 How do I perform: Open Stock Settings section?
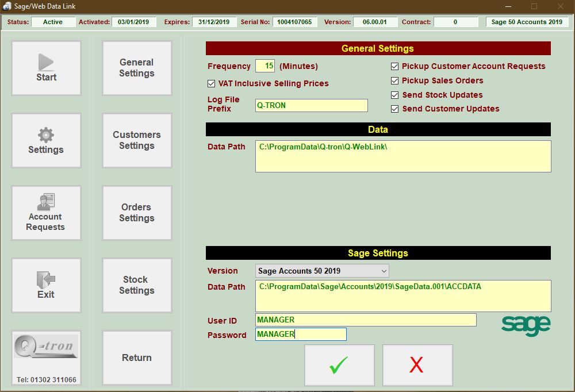(137, 286)
